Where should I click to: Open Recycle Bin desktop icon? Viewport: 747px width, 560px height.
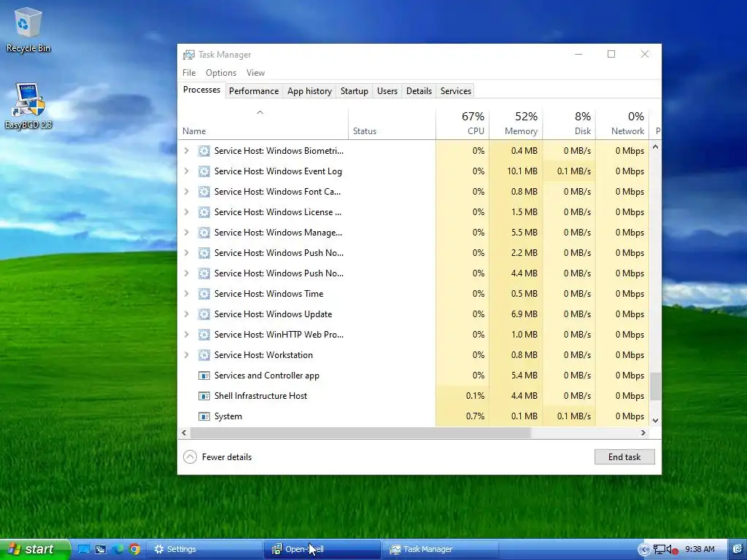[28, 29]
